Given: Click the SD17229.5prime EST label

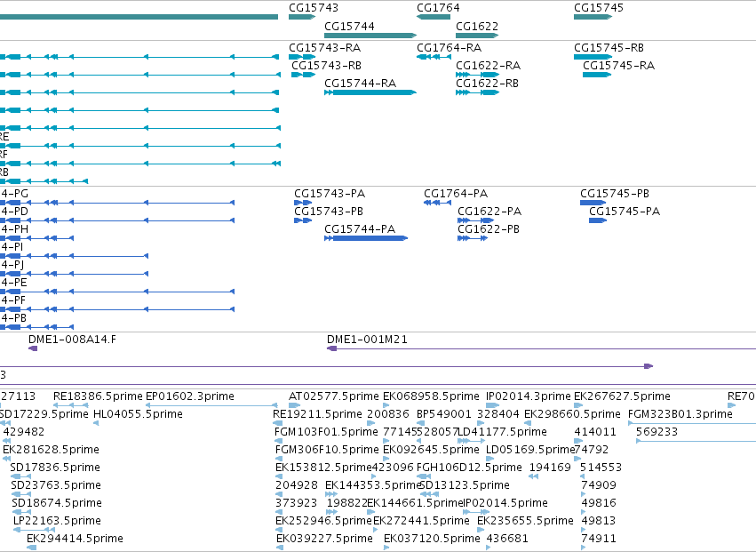Looking at the screenshot, I should click(x=44, y=414).
